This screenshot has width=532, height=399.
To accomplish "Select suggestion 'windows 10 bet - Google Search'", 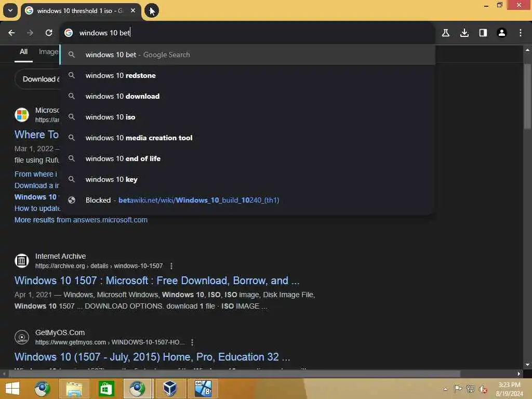I will [248, 55].
